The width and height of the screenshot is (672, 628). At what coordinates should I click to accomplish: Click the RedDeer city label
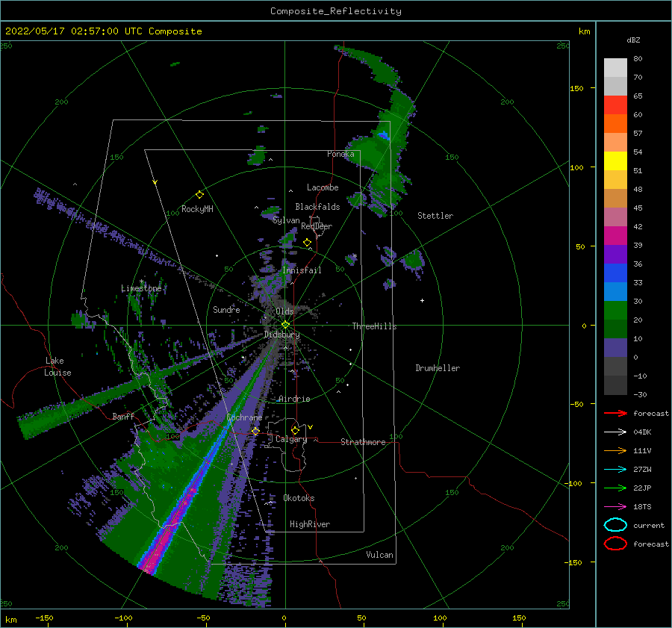coord(317,226)
